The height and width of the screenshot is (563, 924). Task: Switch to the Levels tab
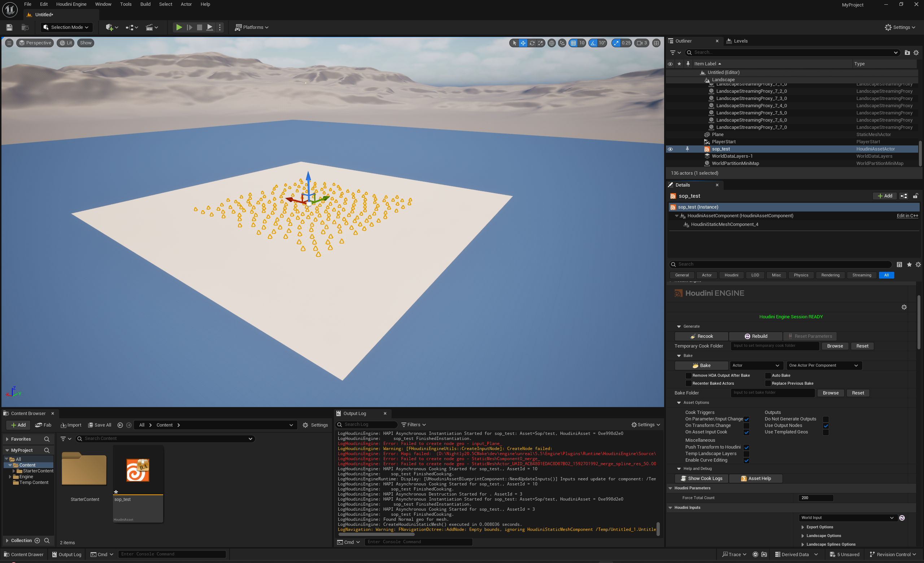click(737, 41)
